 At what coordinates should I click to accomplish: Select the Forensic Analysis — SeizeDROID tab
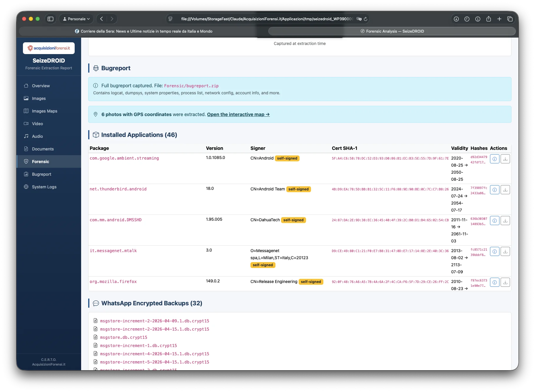[392, 31]
